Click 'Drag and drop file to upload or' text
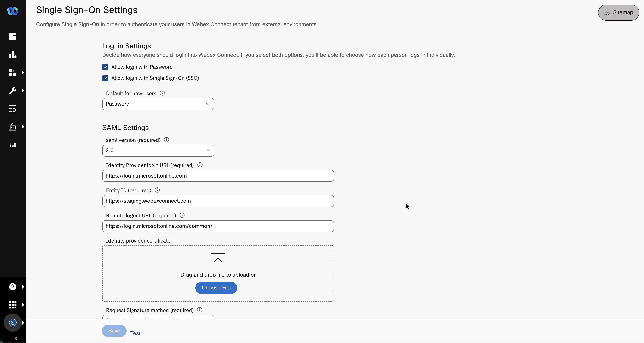The height and width of the screenshot is (343, 644). [218, 275]
